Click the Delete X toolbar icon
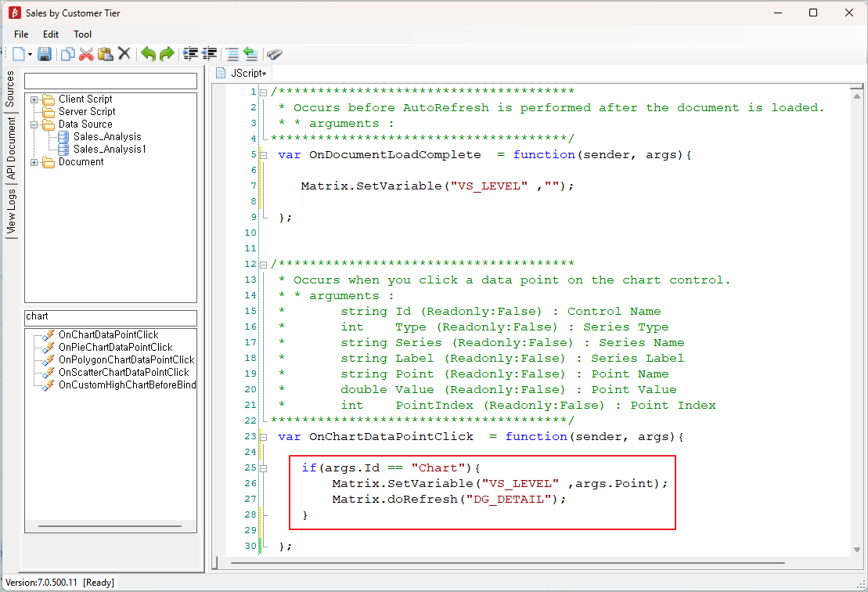 (124, 54)
